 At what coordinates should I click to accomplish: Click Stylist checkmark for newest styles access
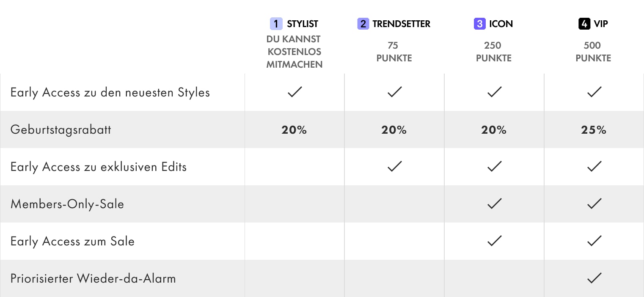coord(294,92)
